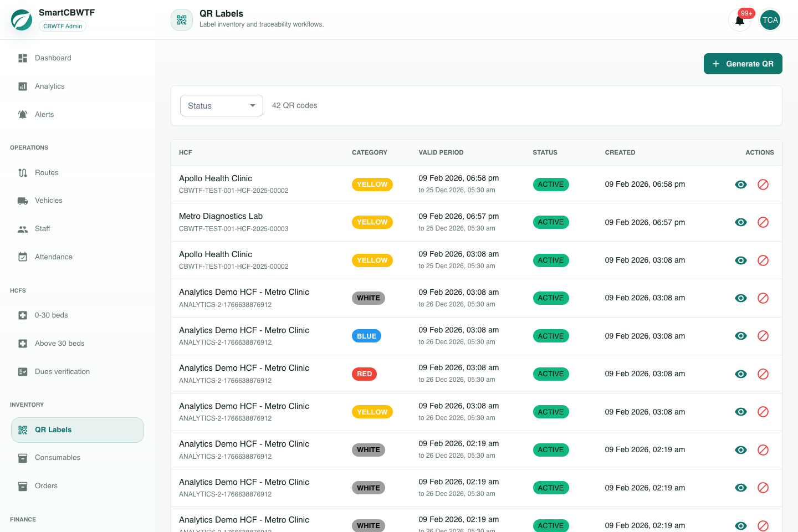The height and width of the screenshot is (532, 798).
Task: Click the TCA user avatar
Action: click(x=770, y=21)
